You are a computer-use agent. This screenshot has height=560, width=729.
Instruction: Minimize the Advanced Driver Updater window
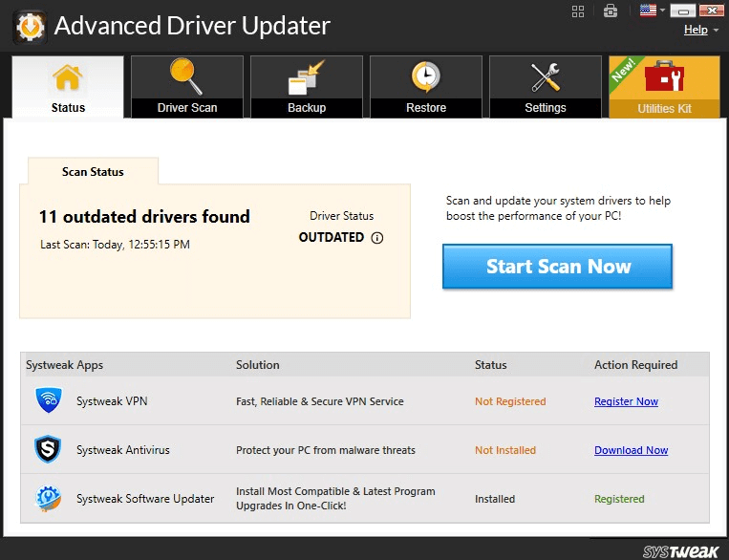pyautogui.click(x=682, y=11)
